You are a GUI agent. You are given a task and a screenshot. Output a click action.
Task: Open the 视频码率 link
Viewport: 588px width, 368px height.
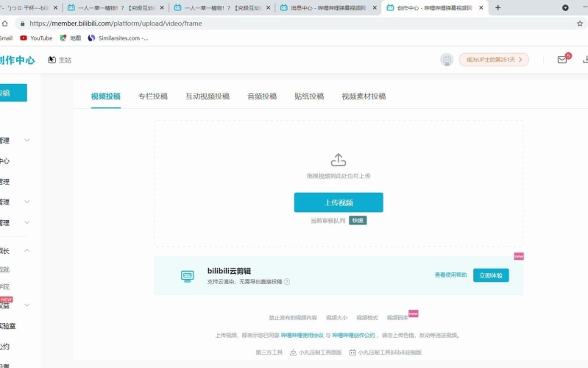[x=397, y=318]
